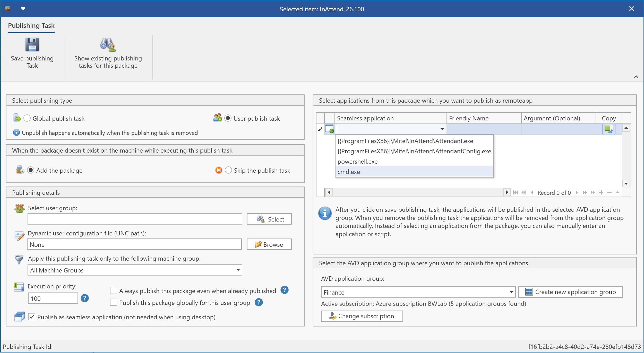Screen dimensions: 644x353
Task: Open help for Always publish option
Action: 284,290
